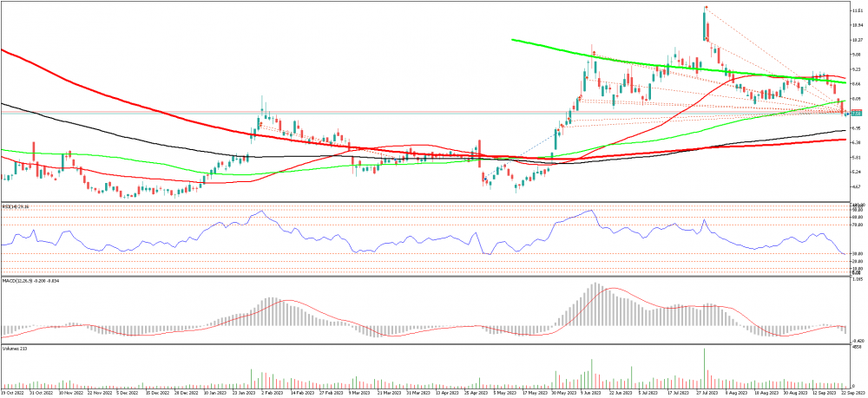Viewport: 868px width, 398px height.
Task: Select the 9.80 price axis label
Action: [x=858, y=55]
